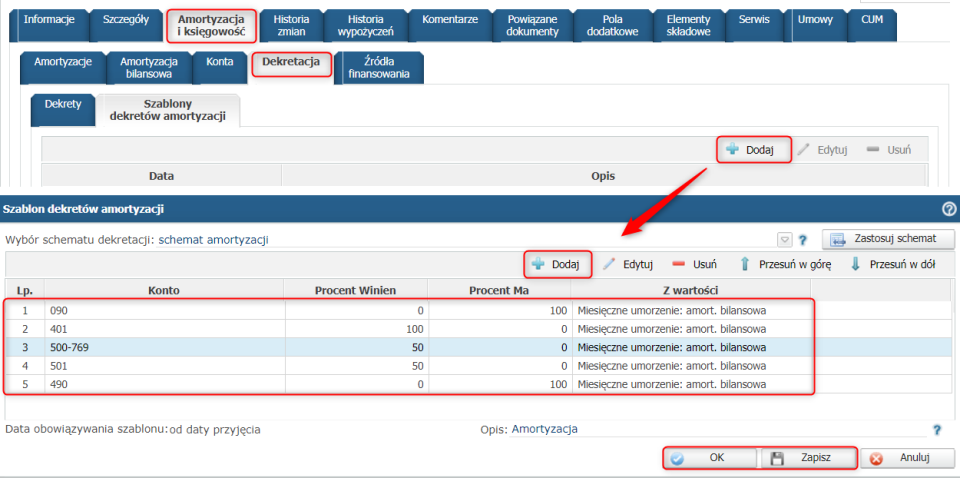This screenshot has height=478, width=960.
Task: Add a new row with dialog Dodaj button
Action: tap(557, 264)
